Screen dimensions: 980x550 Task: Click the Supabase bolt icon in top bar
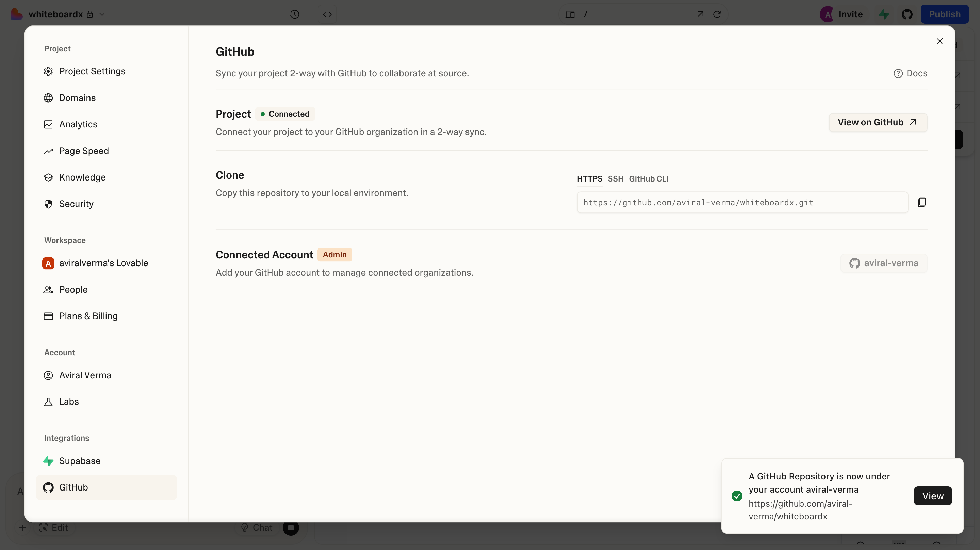(884, 14)
